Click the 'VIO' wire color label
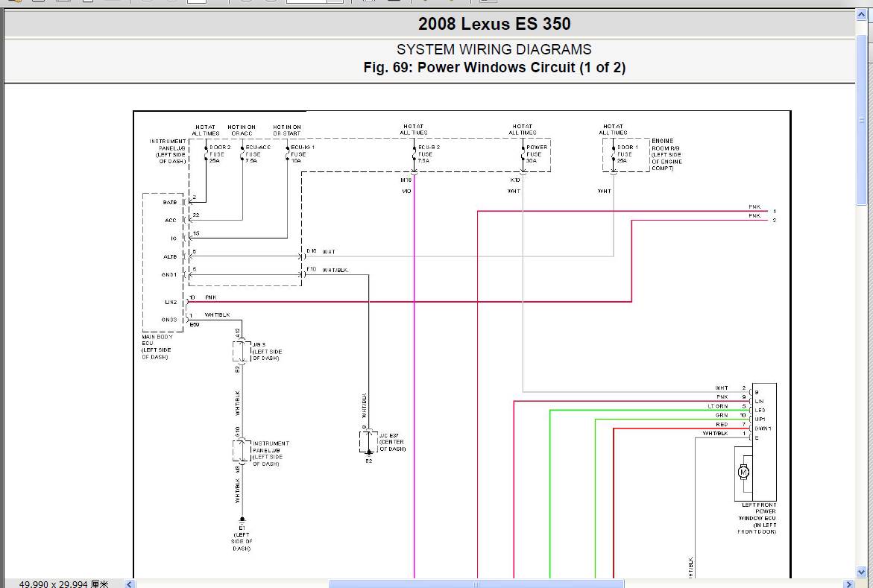873x588 pixels. tap(406, 191)
